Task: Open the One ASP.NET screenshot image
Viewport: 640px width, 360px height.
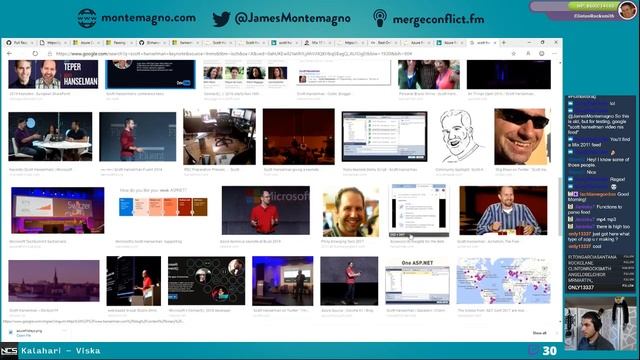Action: [418, 281]
